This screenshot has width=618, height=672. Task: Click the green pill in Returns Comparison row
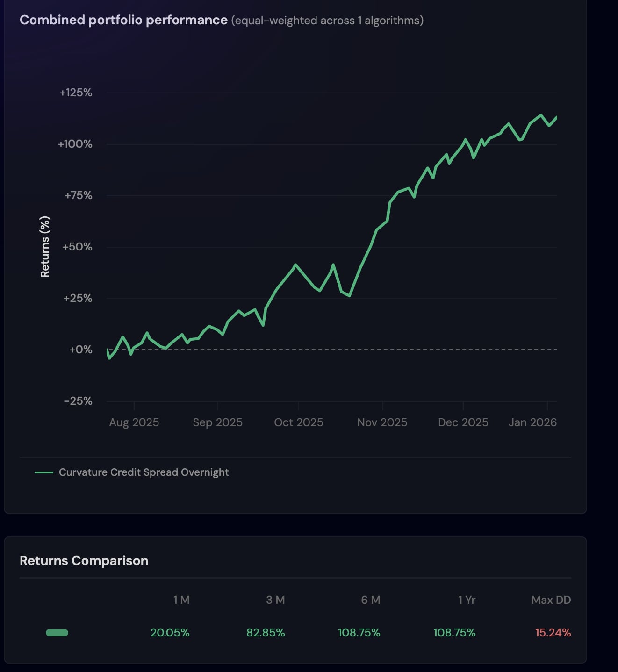(x=57, y=633)
